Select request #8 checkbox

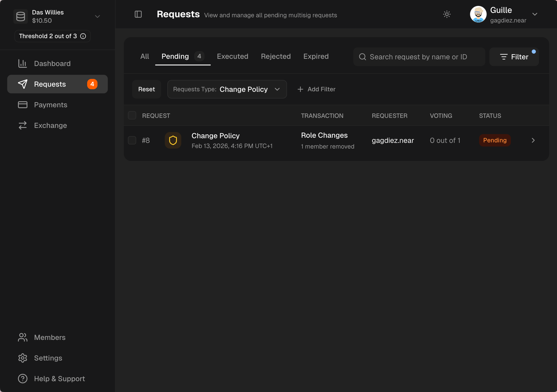pyautogui.click(x=132, y=140)
